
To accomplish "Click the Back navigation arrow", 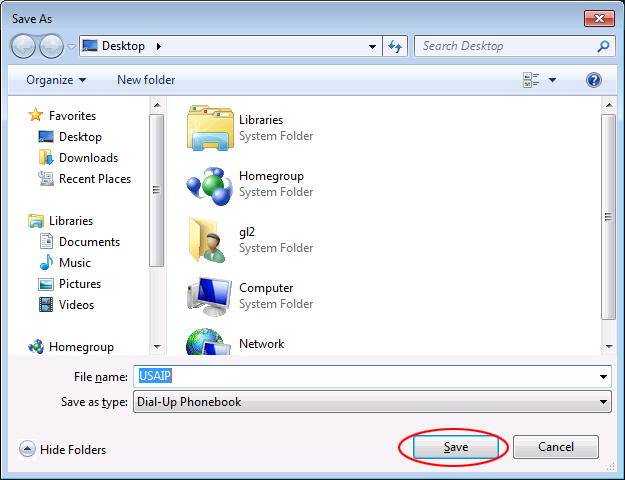I will (23, 47).
